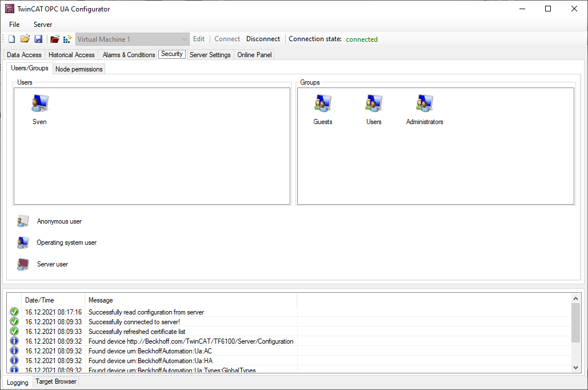Image resolution: width=588 pixels, height=390 pixels.
Task: Click success icon beside 'Successfully refreshed certificate list'
Action: tap(14, 332)
